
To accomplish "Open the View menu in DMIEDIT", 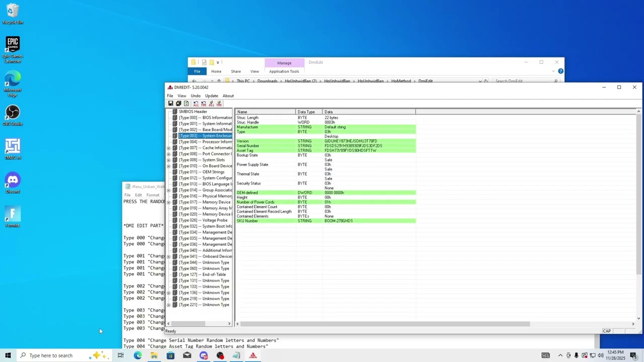I will 182,96.
